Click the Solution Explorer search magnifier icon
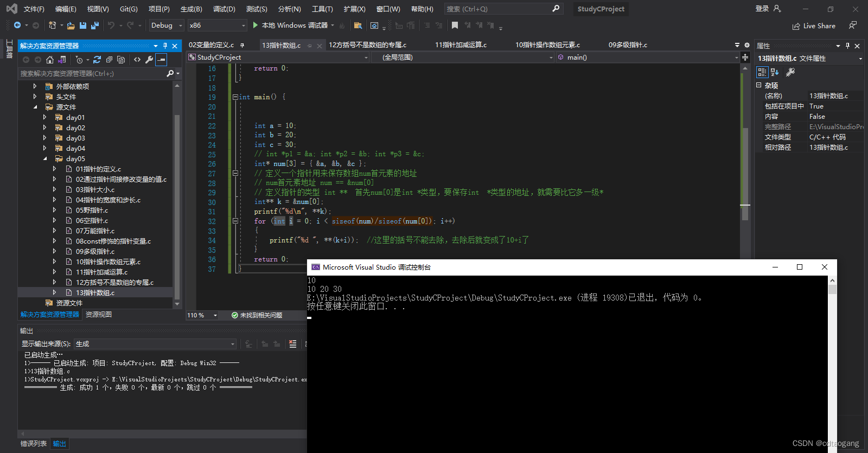The image size is (868, 453). (x=170, y=73)
